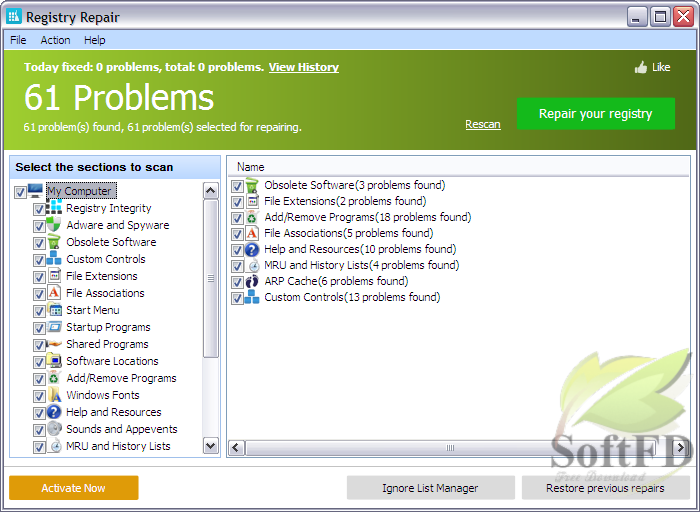
Task: Uncheck Add/Remove Programs(18 problems found) checkbox
Action: coord(237,218)
